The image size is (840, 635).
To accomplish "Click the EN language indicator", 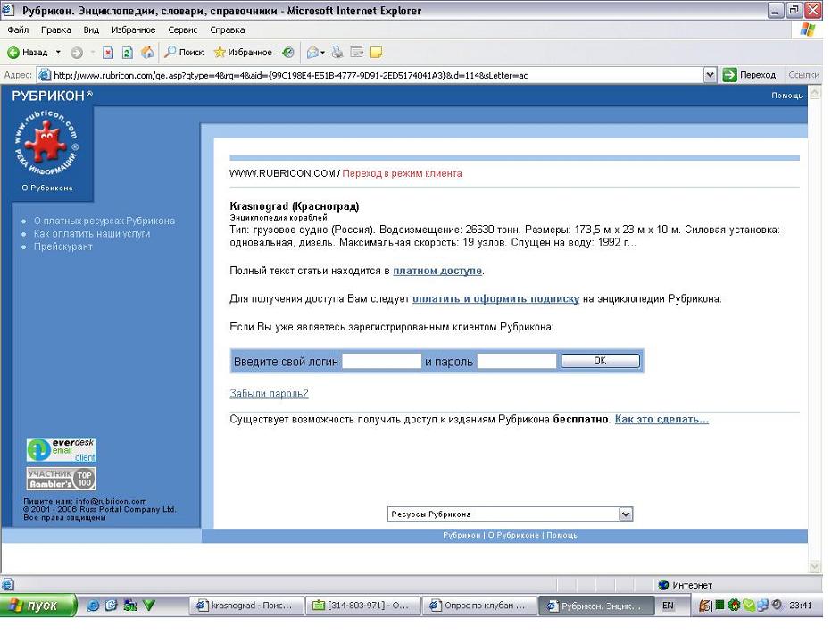I will pos(668,606).
